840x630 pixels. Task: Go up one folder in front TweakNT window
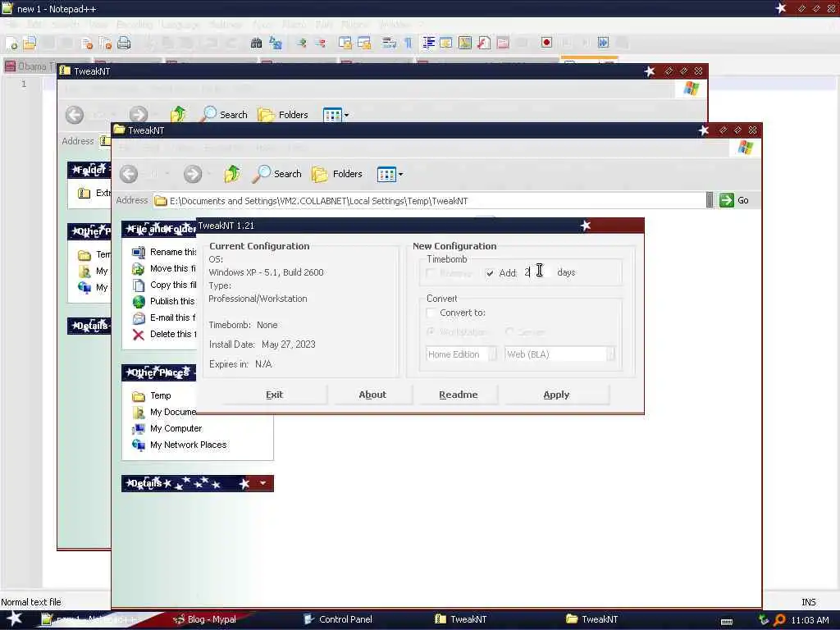click(232, 174)
